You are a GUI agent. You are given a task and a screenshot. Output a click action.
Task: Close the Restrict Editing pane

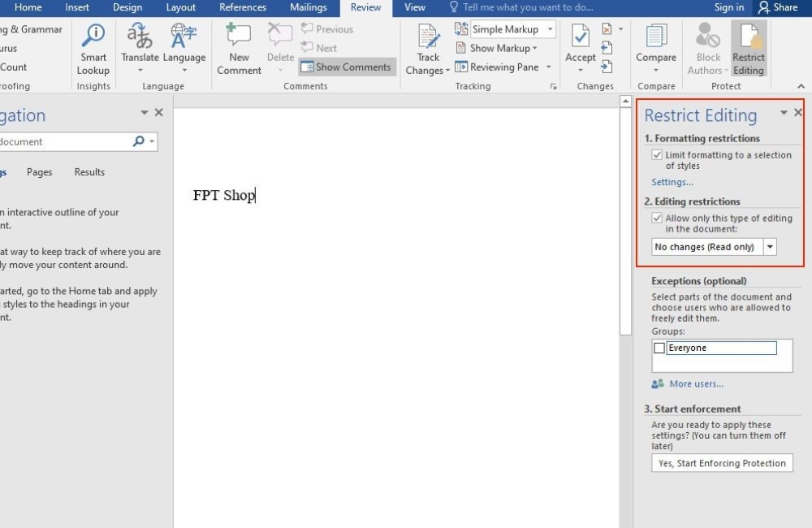798,112
